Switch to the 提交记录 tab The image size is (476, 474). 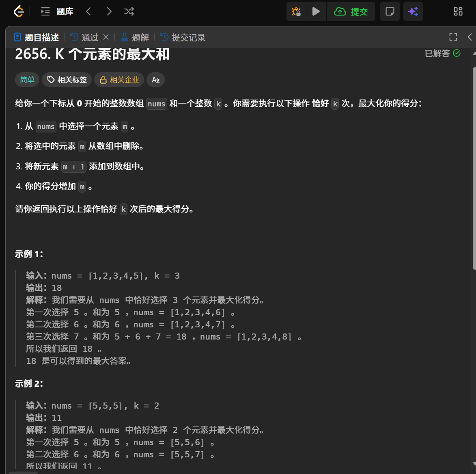(x=183, y=37)
